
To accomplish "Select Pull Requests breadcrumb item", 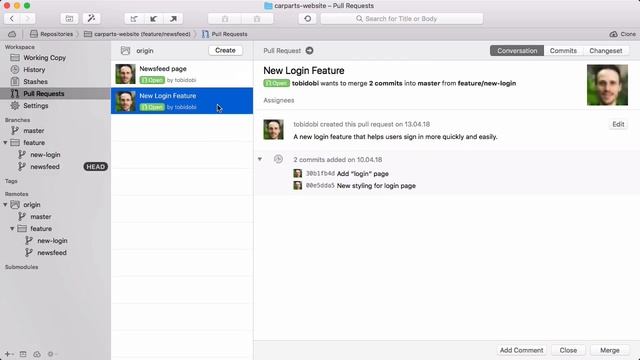I will tap(224, 34).
